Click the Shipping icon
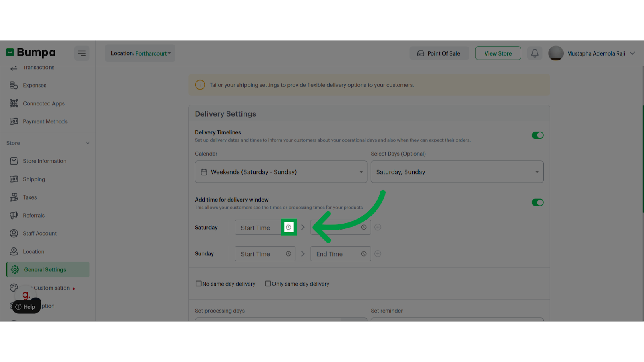 (14, 179)
